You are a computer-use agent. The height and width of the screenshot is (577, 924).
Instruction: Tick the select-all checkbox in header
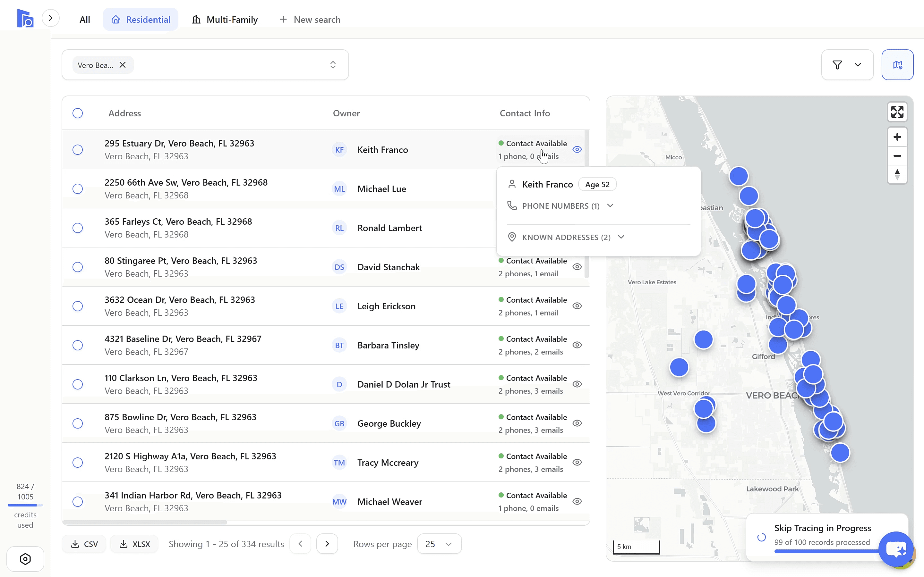(78, 113)
